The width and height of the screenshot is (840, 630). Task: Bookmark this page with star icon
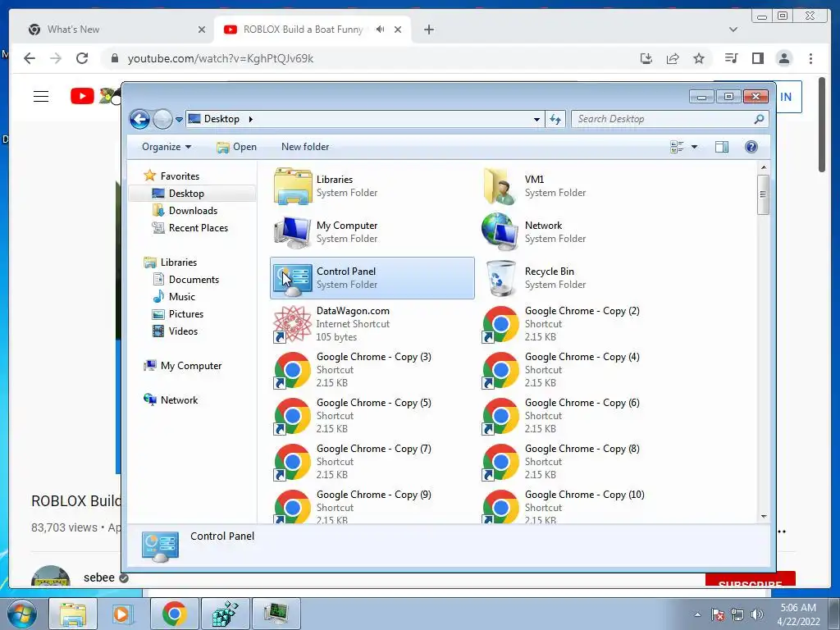[699, 58]
